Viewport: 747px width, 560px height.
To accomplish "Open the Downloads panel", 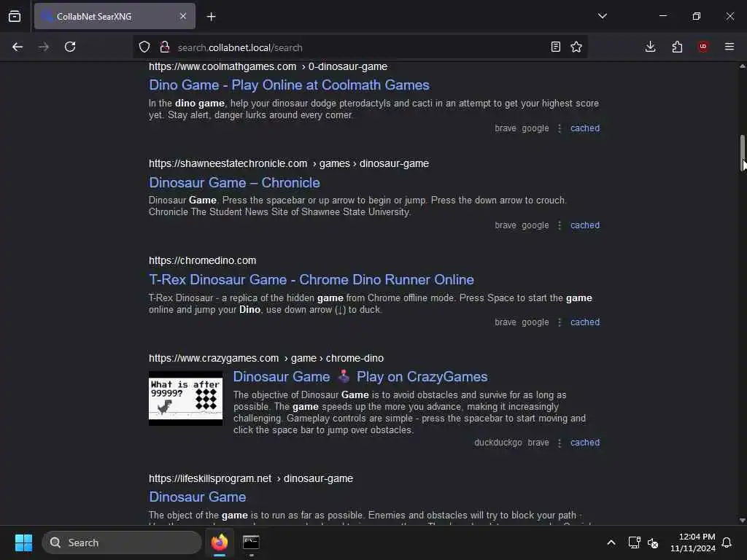I will point(650,47).
